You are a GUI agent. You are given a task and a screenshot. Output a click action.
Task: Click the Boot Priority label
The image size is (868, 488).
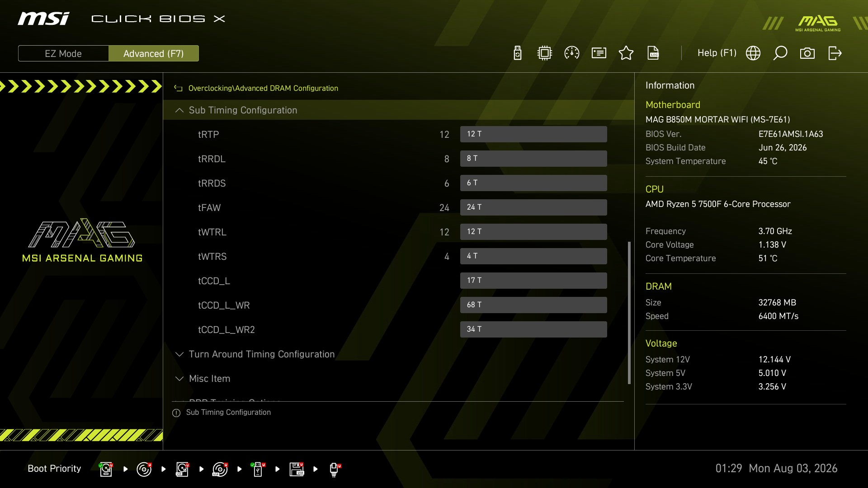54,469
